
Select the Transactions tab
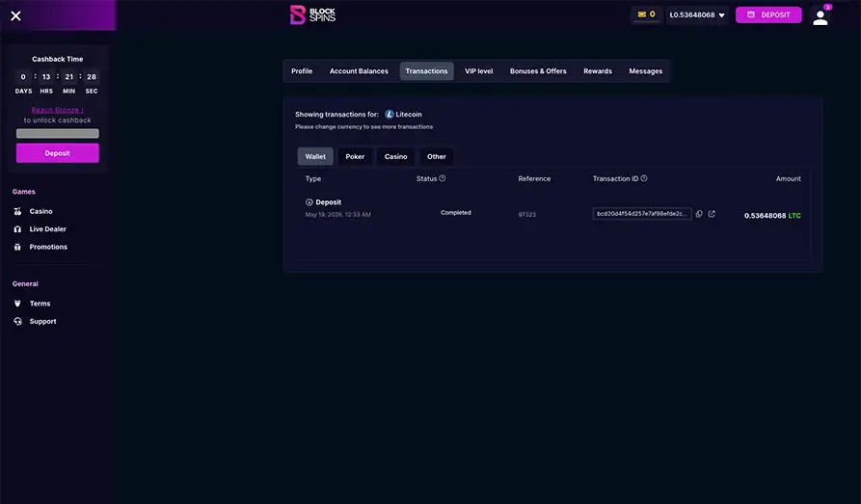click(x=427, y=71)
